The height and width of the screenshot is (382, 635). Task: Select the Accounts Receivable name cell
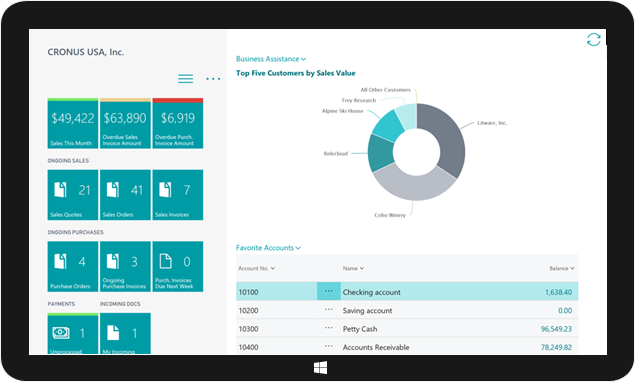(x=376, y=347)
